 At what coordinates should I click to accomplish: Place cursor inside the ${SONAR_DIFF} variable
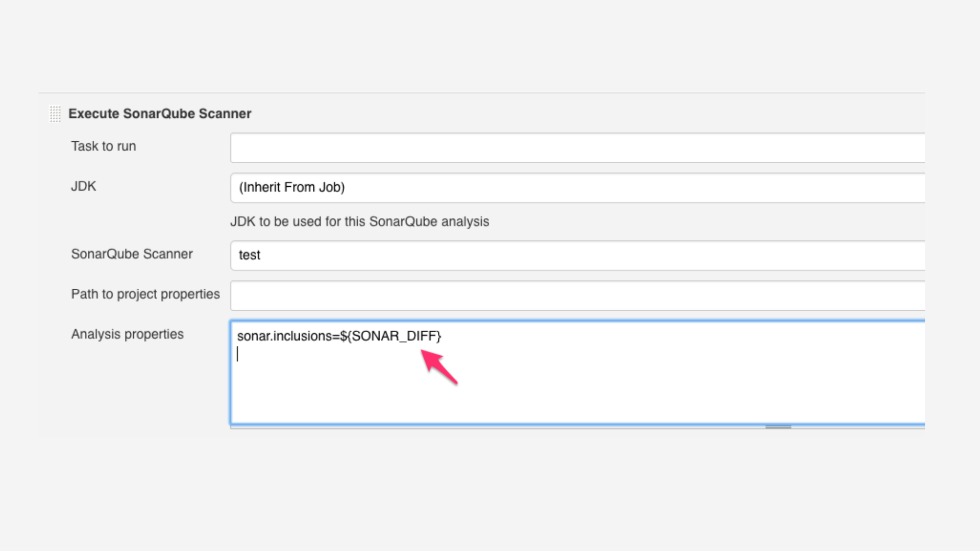[x=393, y=336]
